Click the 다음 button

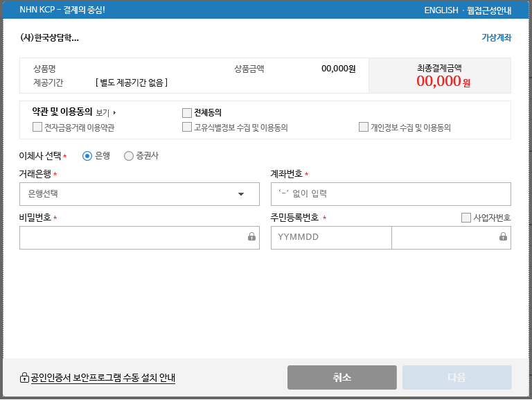click(456, 377)
